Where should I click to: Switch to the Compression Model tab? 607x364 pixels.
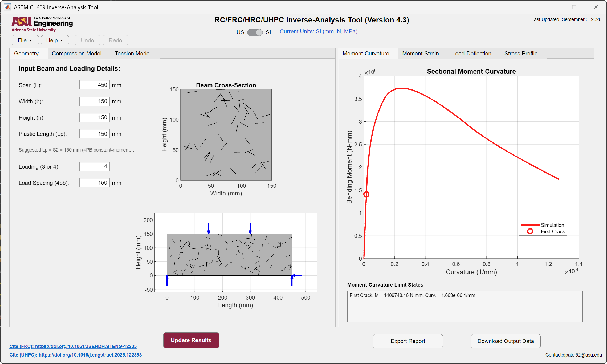click(76, 54)
